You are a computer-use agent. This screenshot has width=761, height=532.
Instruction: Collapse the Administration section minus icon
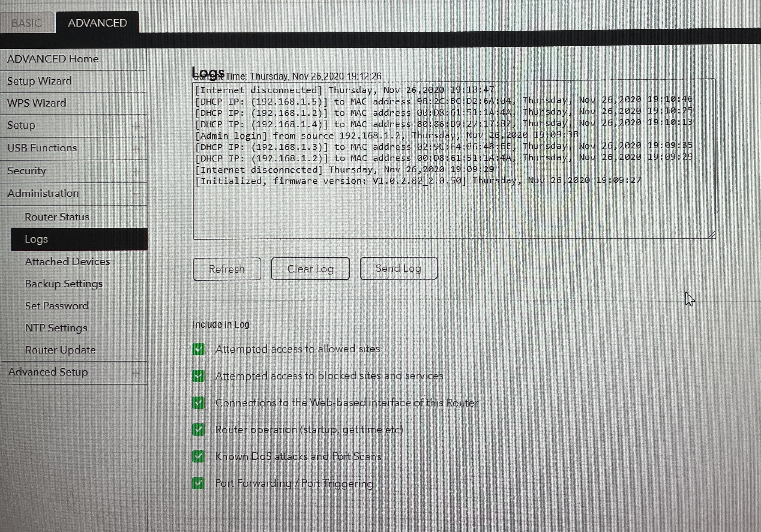tap(136, 194)
